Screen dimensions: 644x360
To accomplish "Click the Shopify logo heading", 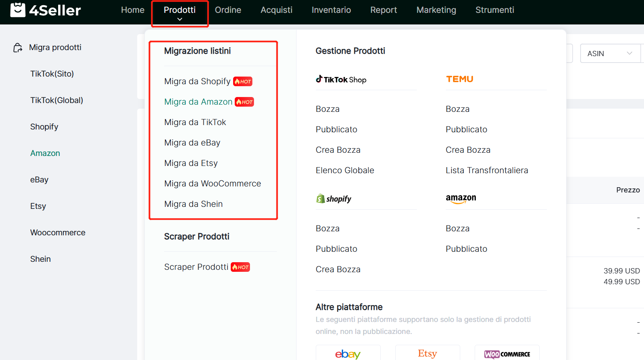I will tap(334, 199).
